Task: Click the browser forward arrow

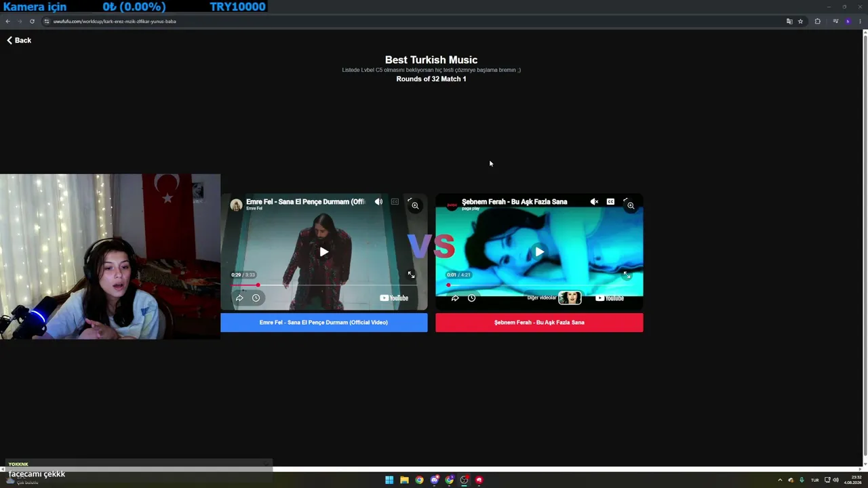Action: (19, 21)
